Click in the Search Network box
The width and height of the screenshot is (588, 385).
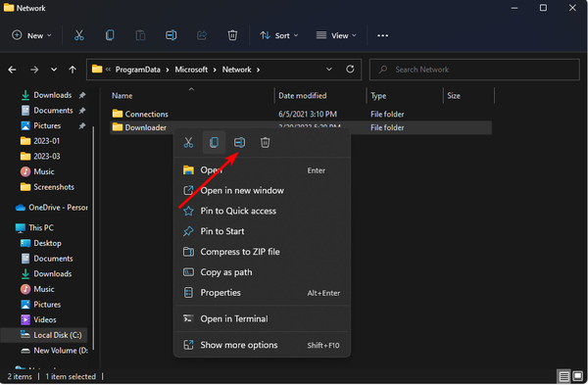click(474, 70)
